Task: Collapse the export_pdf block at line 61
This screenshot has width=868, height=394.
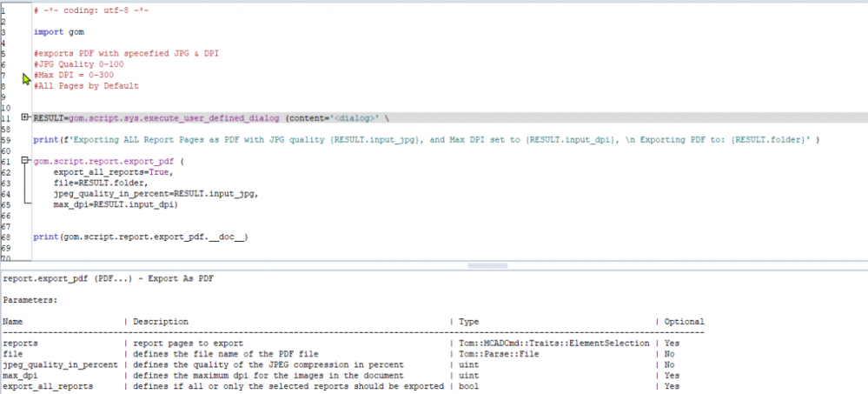Action: pyautogui.click(x=25, y=160)
